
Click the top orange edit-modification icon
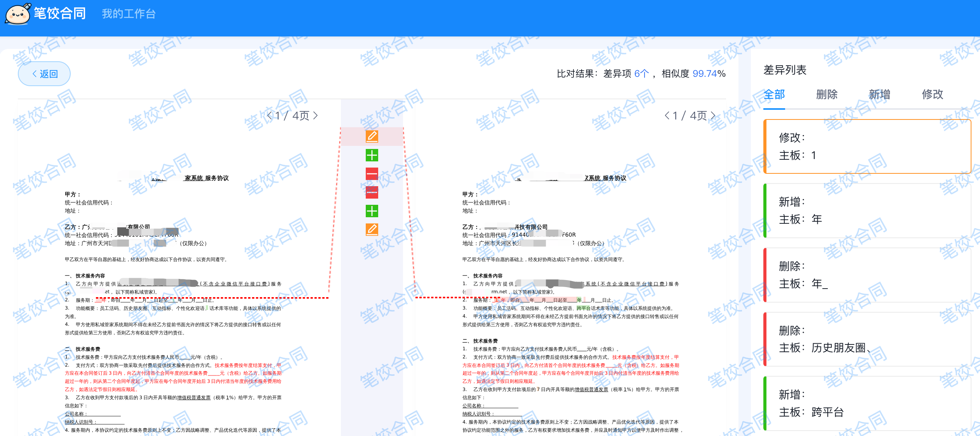click(x=372, y=137)
